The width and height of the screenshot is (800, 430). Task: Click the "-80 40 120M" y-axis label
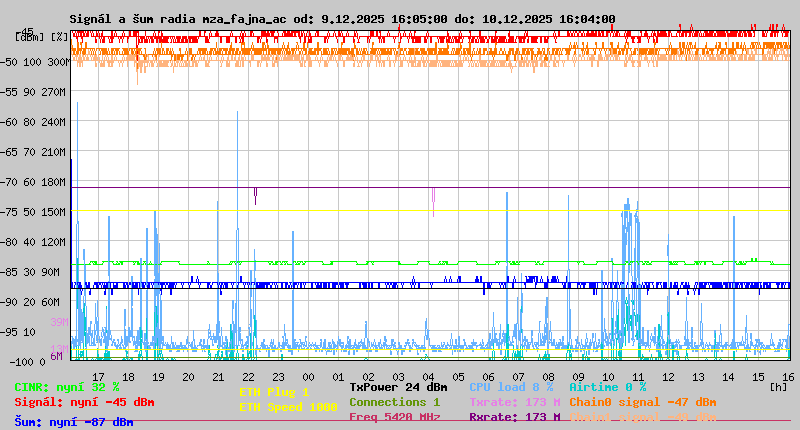[x=33, y=242]
